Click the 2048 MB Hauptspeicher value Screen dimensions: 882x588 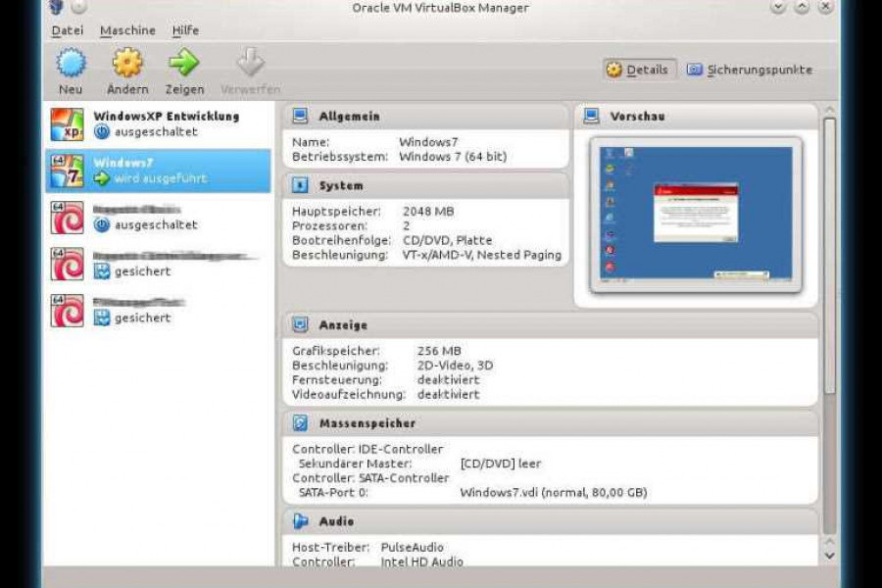[x=428, y=212]
